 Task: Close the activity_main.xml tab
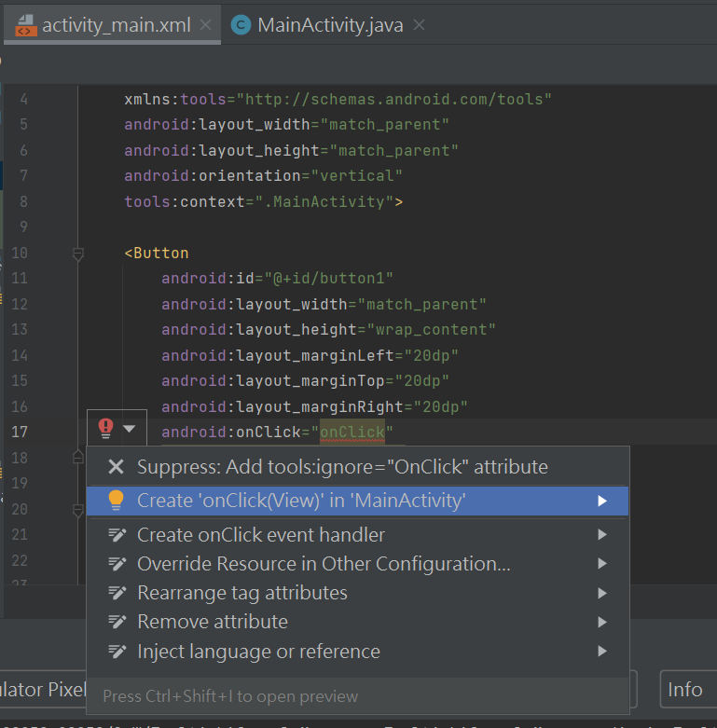(206, 25)
